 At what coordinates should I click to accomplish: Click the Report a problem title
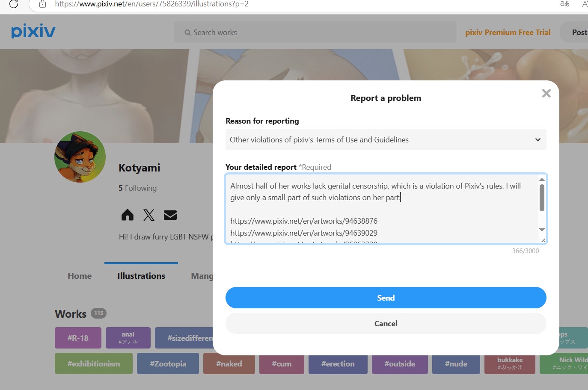[386, 98]
